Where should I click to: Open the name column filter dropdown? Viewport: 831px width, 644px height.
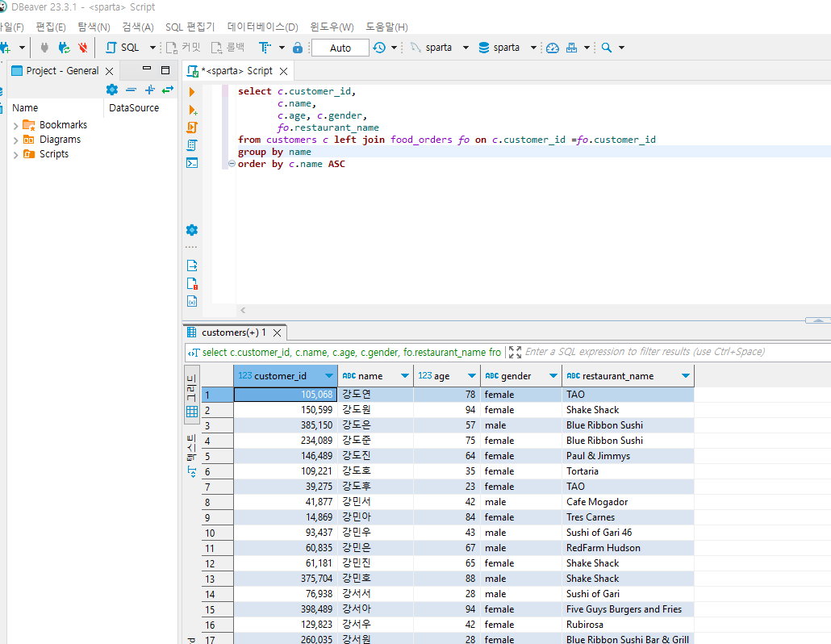click(x=405, y=376)
